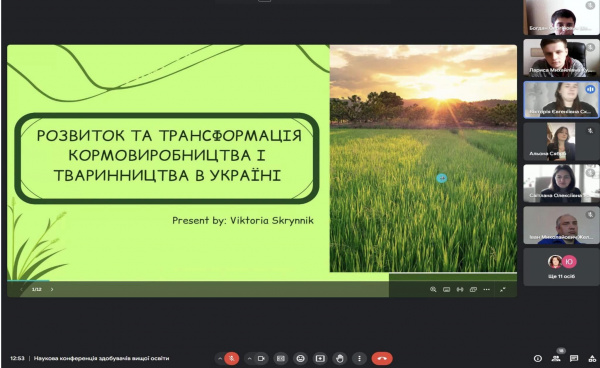Open the activities shapes icon
Screen dimensions: 600x368
tap(592, 358)
